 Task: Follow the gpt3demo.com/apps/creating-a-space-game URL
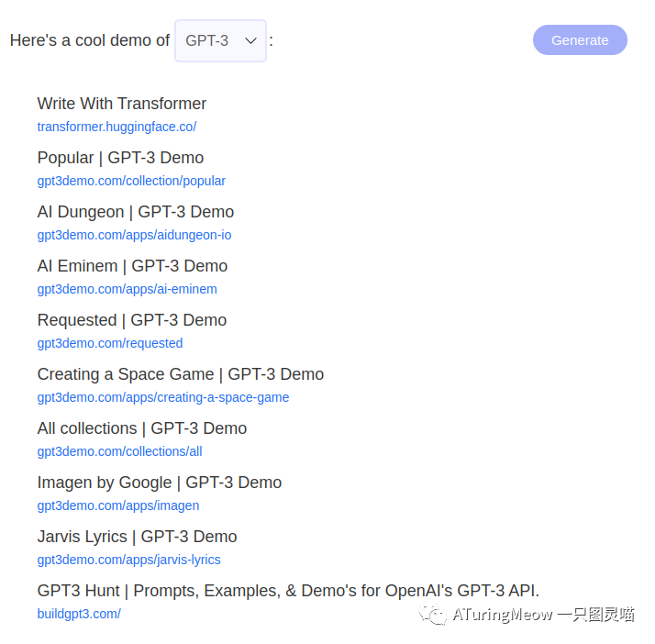click(163, 397)
